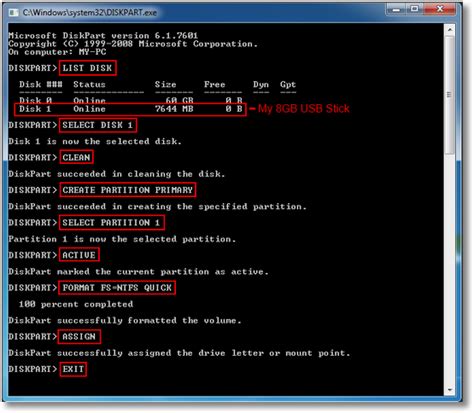Click 'successfully assigned the drive letter' line
The height and width of the screenshot is (413, 474).
point(179,353)
